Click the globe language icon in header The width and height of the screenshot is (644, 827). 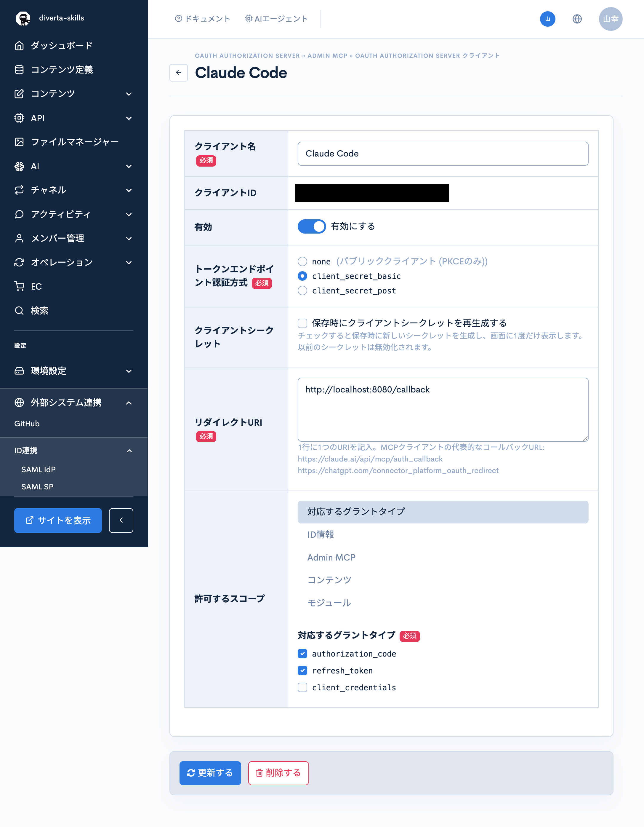click(x=577, y=19)
